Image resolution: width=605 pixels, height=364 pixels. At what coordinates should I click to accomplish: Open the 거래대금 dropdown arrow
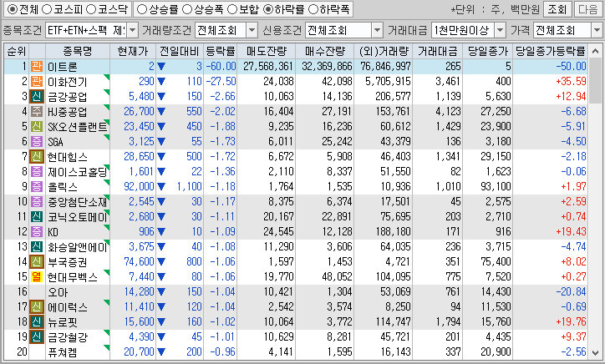[x=500, y=30]
